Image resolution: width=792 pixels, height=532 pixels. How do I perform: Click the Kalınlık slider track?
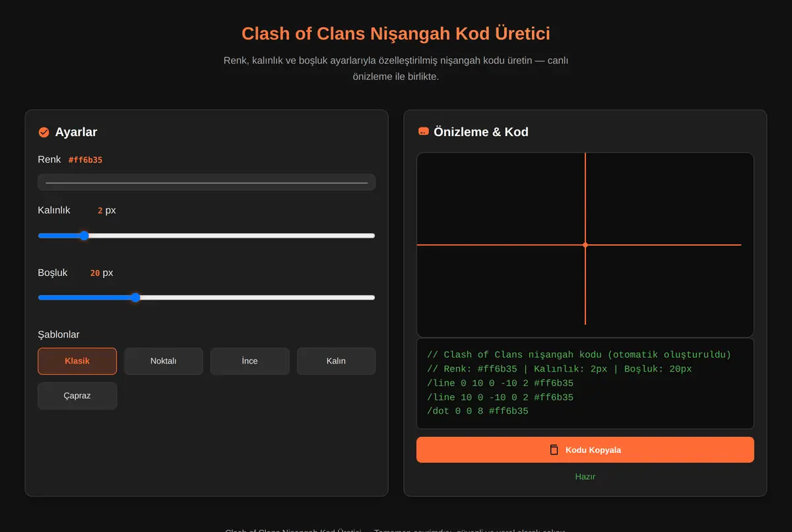click(x=207, y=236)
